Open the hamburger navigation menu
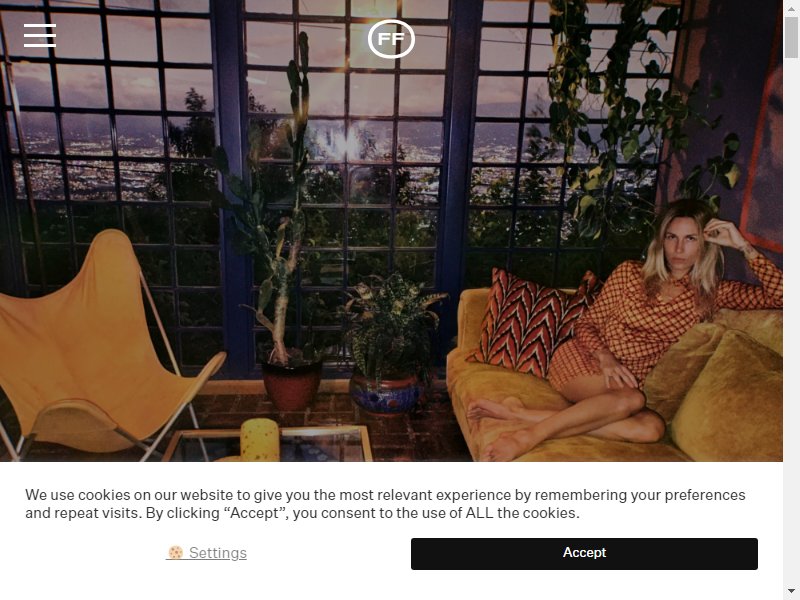 click(x=40, y=35)
